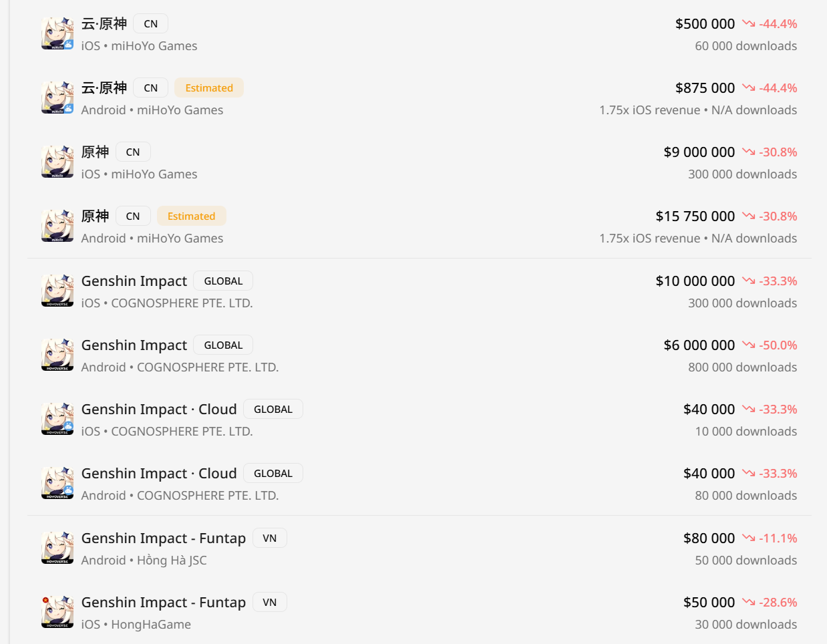Click "30 000 downloads" text

tap(746, 625)
